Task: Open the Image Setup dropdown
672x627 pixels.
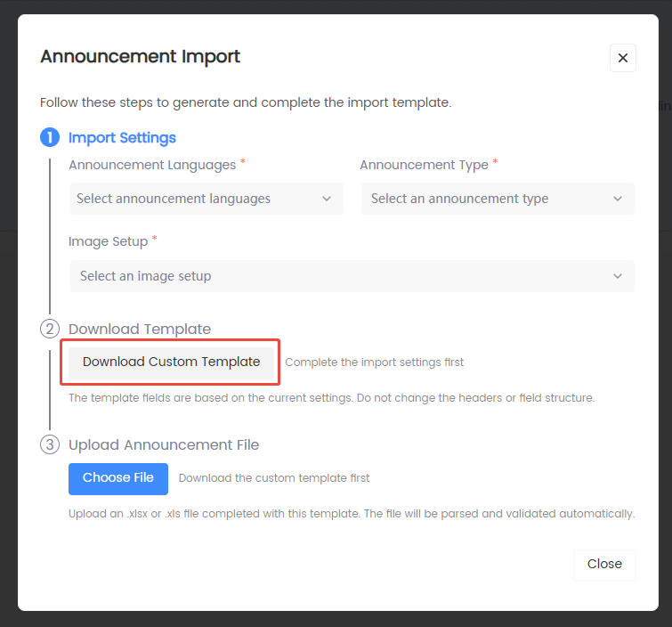Action: tap(352, 276)
